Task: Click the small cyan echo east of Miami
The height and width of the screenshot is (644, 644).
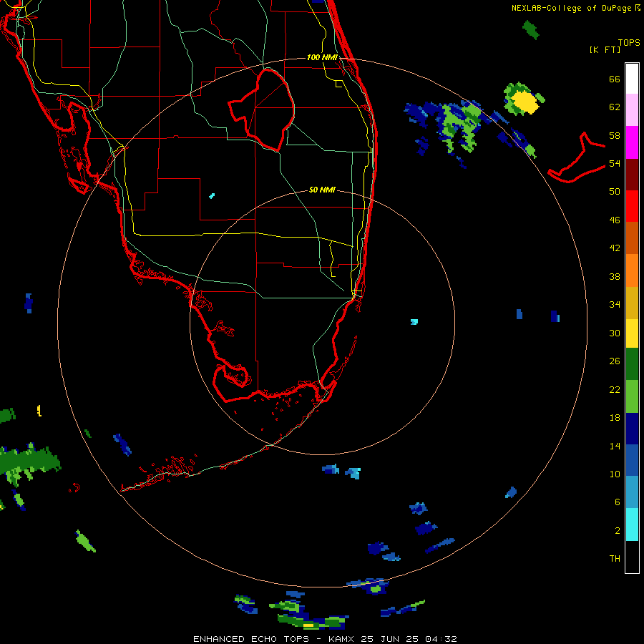Action: click(x=414, y=321)
